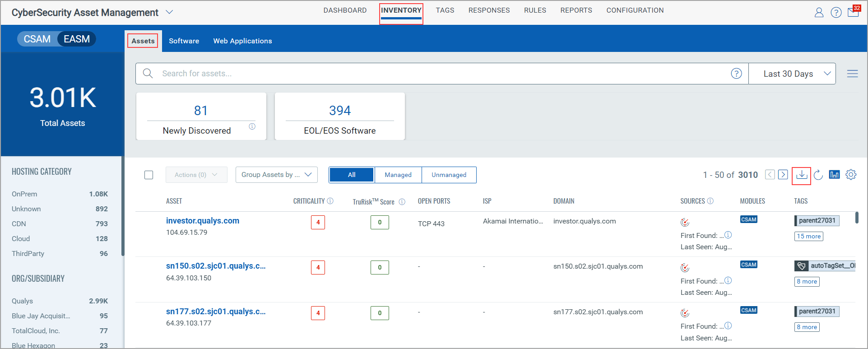The height and width of the screenshot is (349, 868).
Task: Go to previous page of assets
Action: [x=770, y=175]
